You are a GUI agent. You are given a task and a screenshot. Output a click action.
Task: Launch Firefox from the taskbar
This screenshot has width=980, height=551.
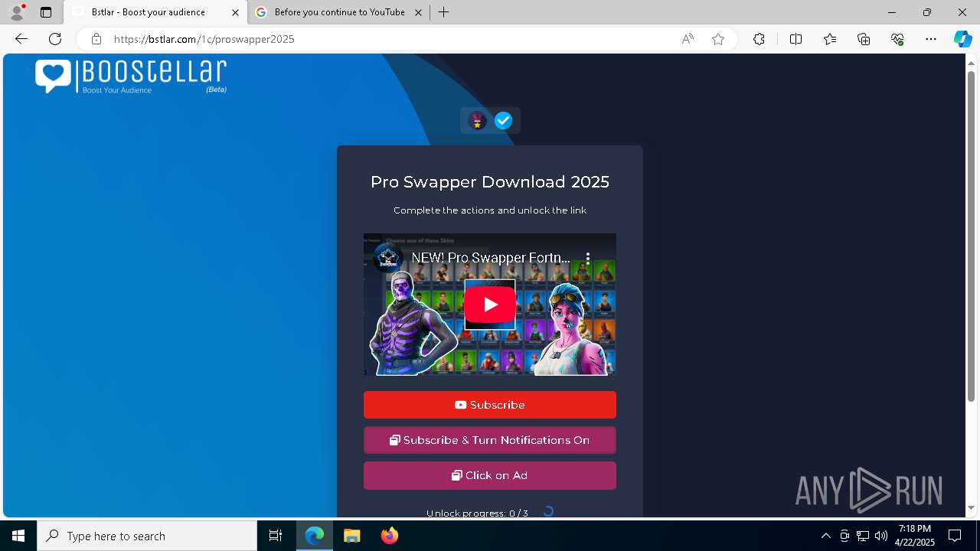pyautogui.click(x=390, y=536)
